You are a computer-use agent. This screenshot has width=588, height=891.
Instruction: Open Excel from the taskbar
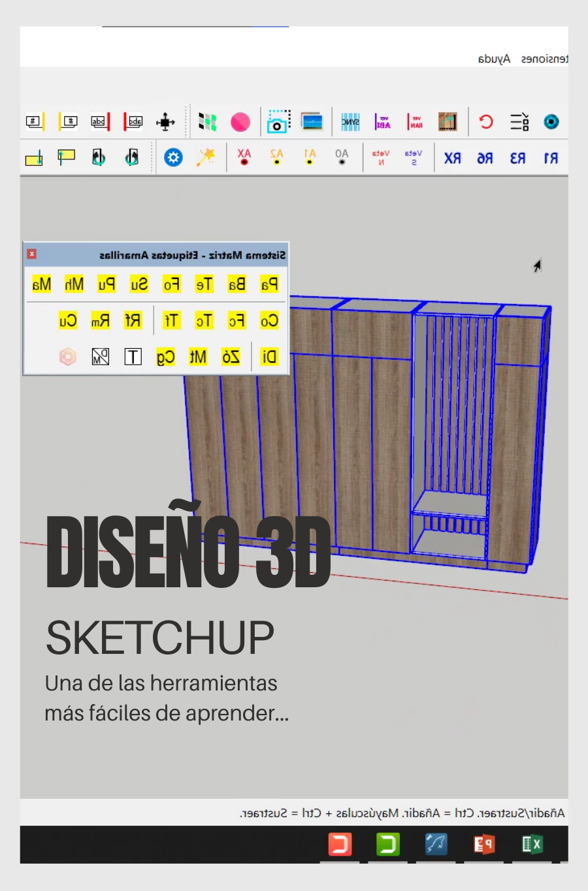pyautogui.click(x=533, y=844)
